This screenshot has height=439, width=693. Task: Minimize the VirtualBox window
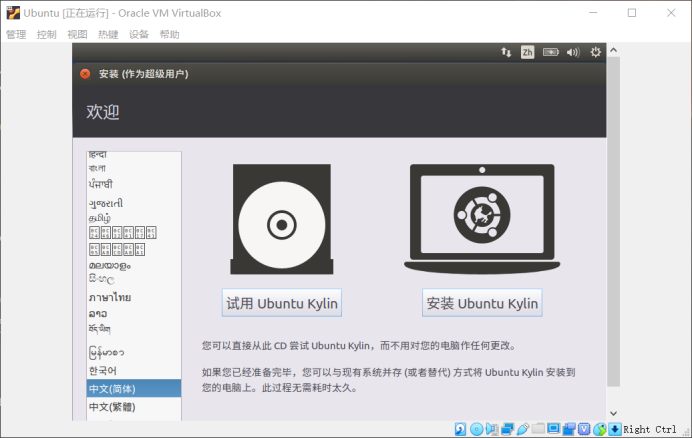pyautogui.click(x=593, y=13)
